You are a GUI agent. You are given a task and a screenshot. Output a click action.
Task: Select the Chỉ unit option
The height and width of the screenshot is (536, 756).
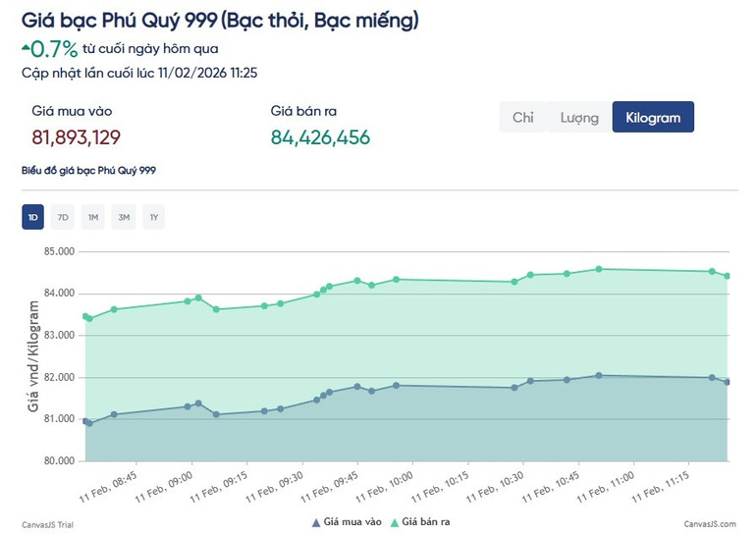522,118
